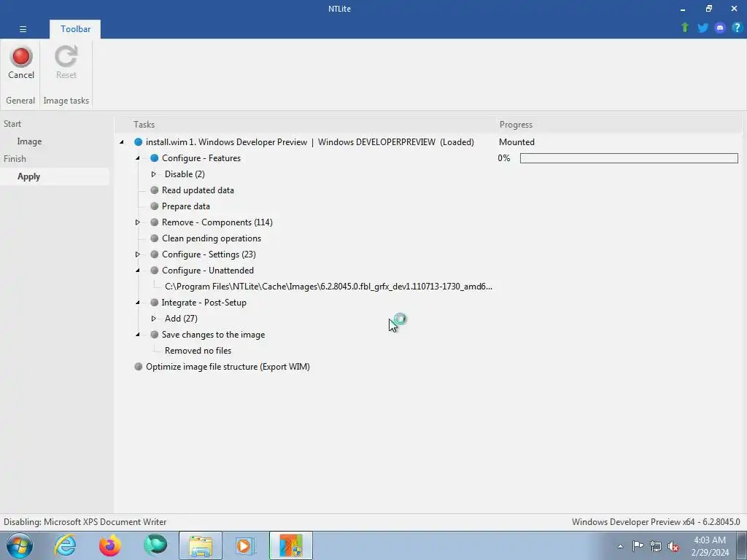This screenshot has height=560, width=747.
Task: Collapse the install.wim root node
Action: 122,142
